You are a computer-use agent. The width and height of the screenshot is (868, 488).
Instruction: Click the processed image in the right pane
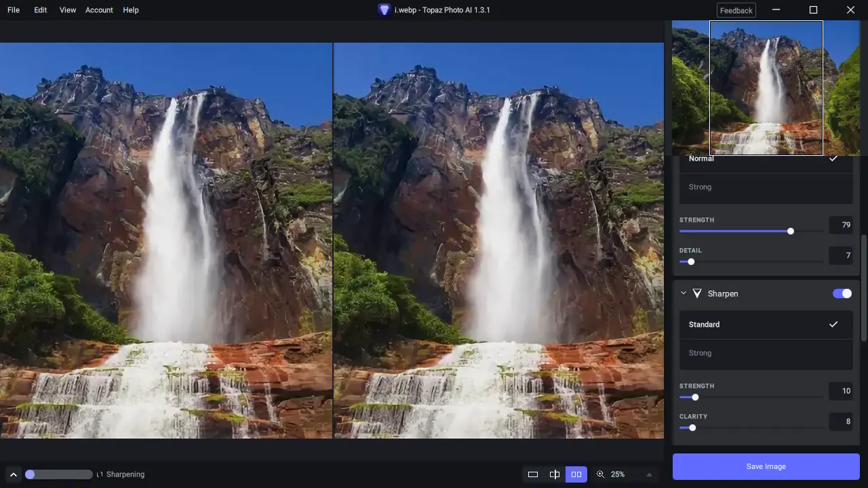pos(498,241)
